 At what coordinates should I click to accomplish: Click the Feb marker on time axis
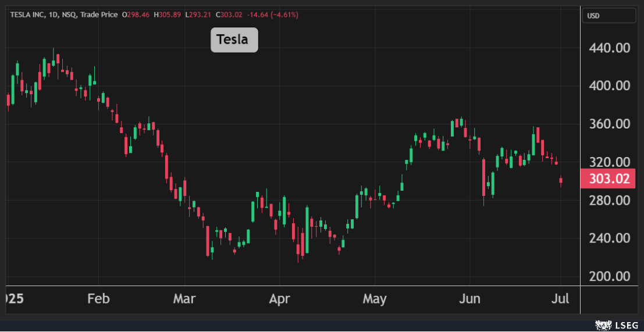pyautogui.click(x=98, y=299)
